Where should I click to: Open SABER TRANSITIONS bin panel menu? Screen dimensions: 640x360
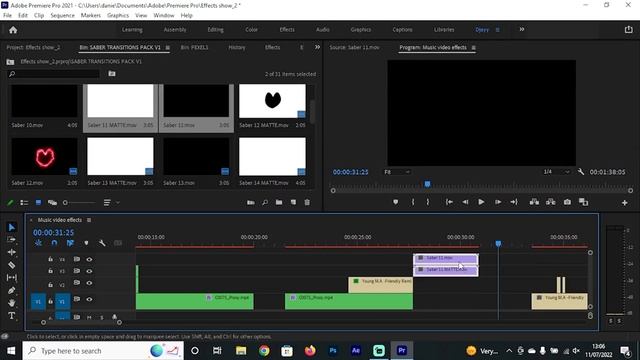coord(167,48)
